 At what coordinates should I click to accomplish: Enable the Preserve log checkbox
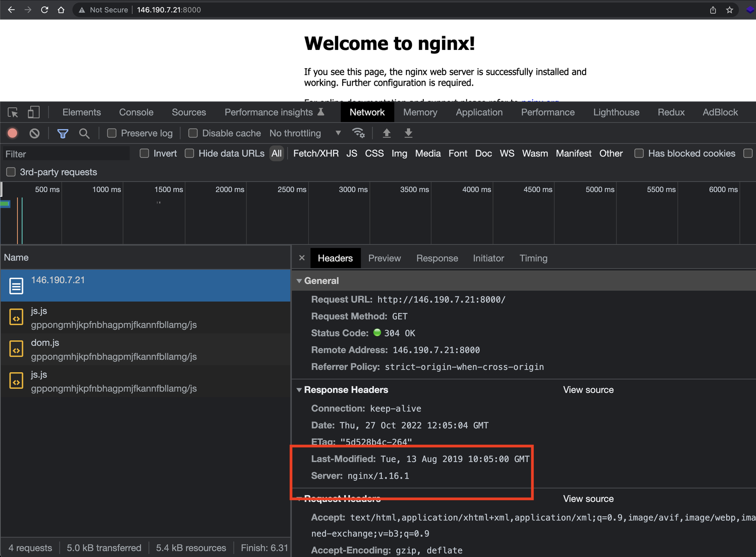click(111, 133)
